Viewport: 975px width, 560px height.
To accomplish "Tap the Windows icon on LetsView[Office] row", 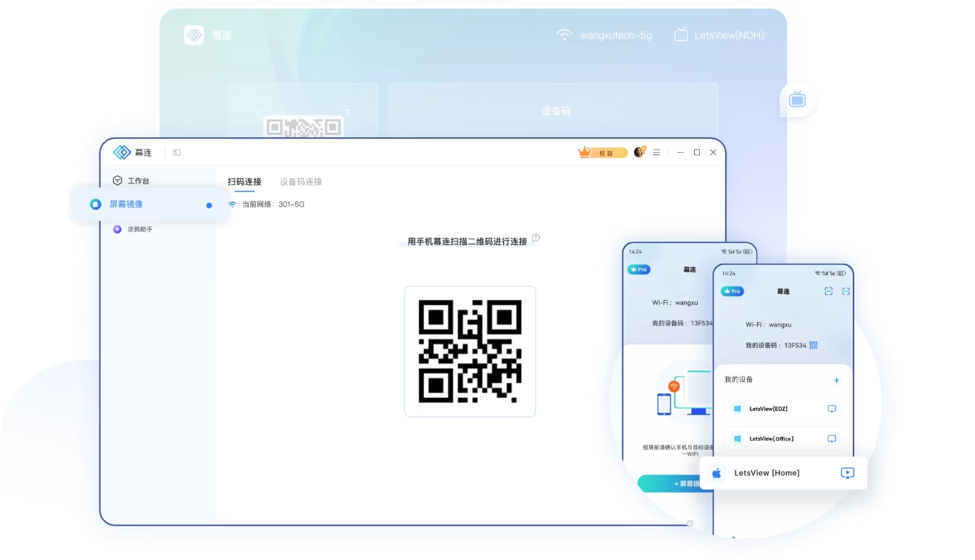I will [x=737, y=439].
